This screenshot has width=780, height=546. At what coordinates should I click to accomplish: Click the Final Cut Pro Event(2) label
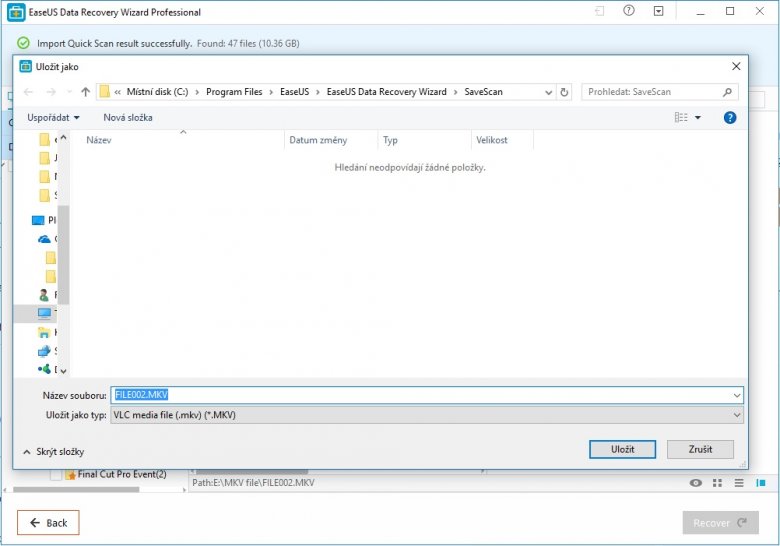point(122,474)
